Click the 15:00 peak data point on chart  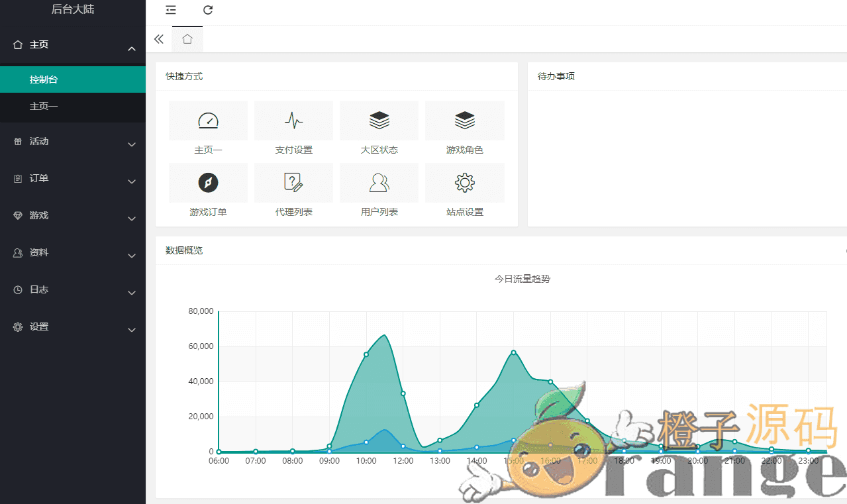point(513,352)
